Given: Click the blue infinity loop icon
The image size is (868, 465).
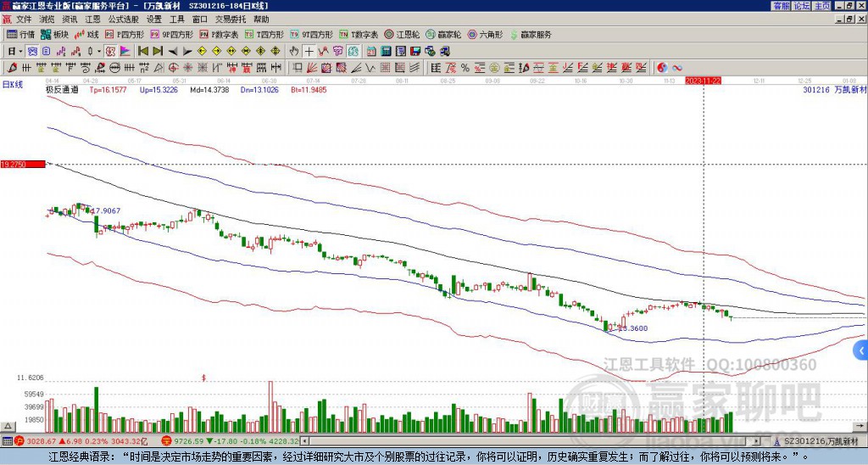Looking at the screenshot, I should point(677,68).
